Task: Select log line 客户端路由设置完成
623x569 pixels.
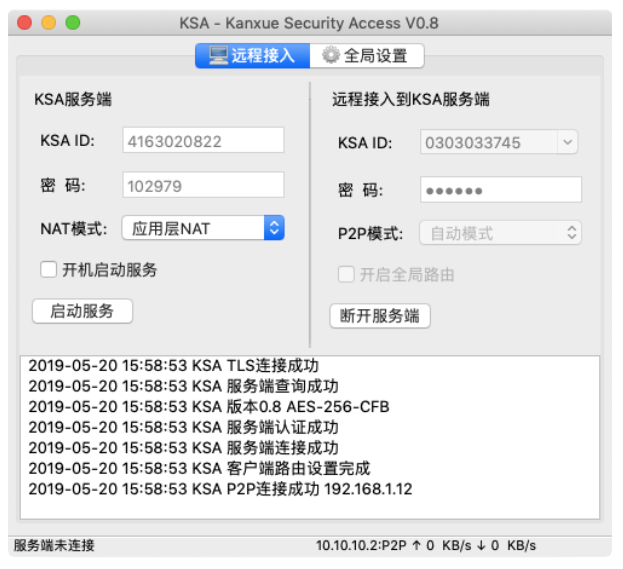Action: click(x=199, y=469)
